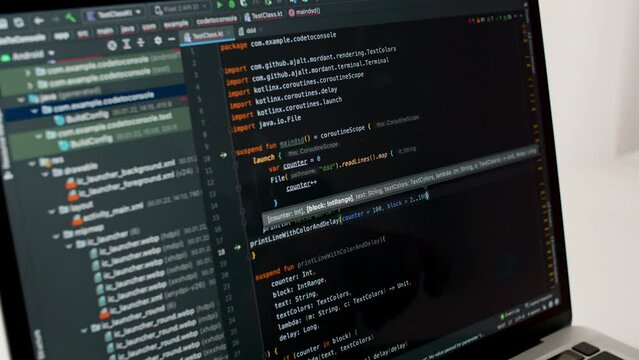Select ic_launcher_background.xml in drawable
The image size is (639, 360).
pos(120,173)
